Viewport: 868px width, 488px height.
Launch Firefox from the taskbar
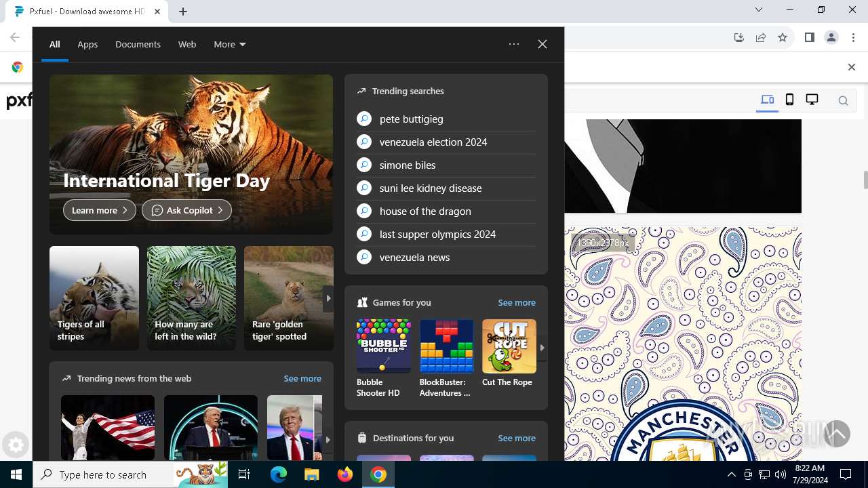[x=345, y=474]
